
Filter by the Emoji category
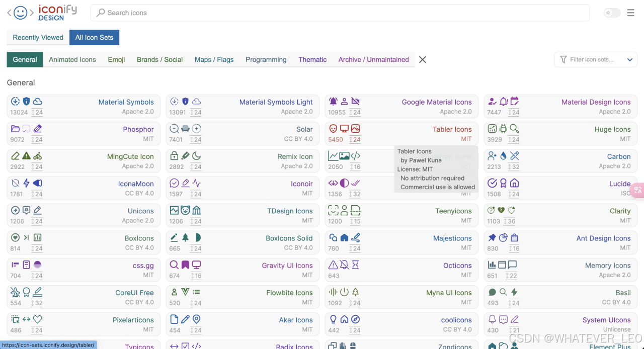click(116, 59)
